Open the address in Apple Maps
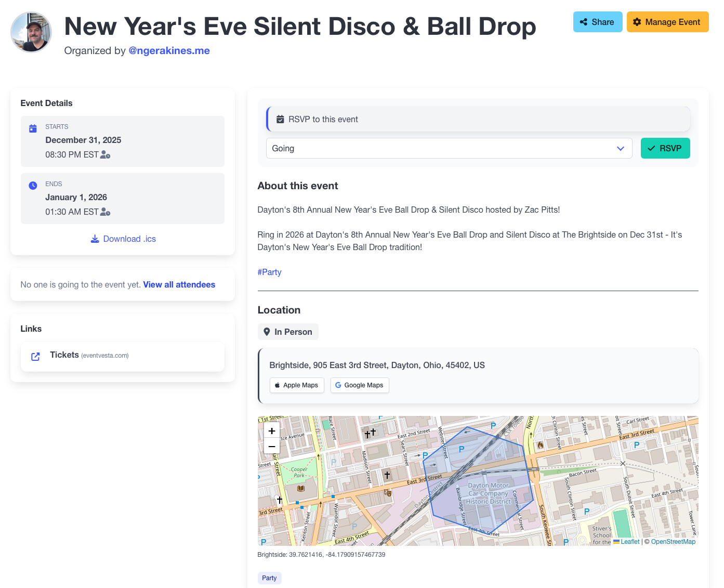This screenshot has width=724, height=588. click(297, 385)
